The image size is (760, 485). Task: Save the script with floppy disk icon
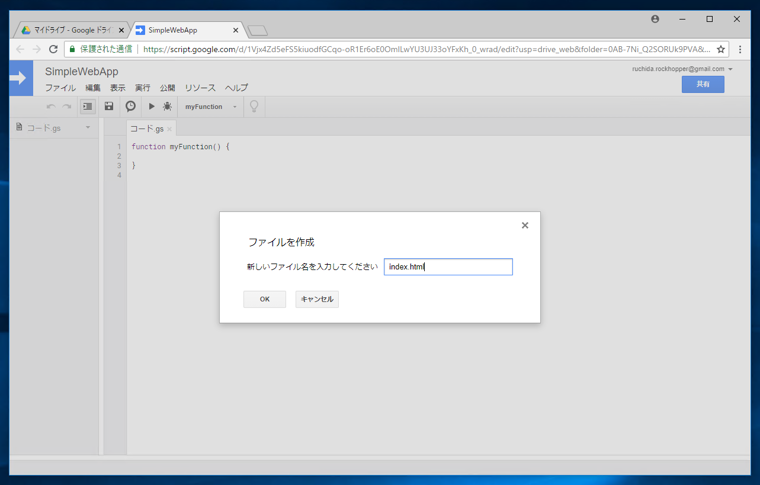click(x=109, y=106)
